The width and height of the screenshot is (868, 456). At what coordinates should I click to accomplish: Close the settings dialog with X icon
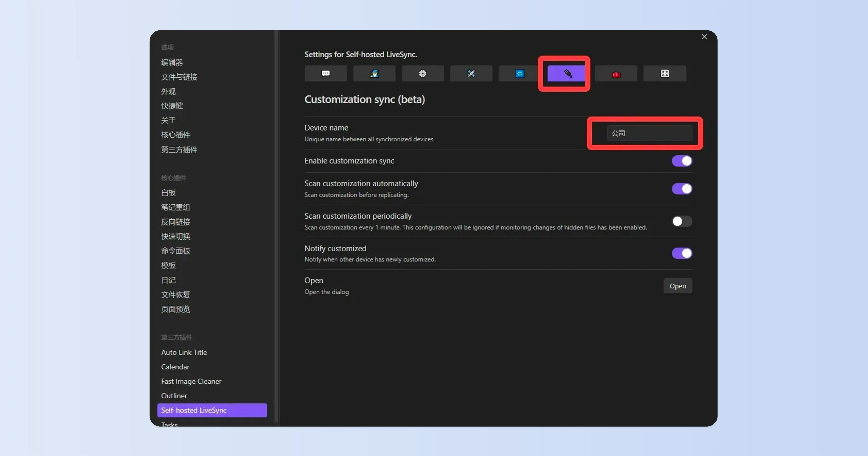704,36
